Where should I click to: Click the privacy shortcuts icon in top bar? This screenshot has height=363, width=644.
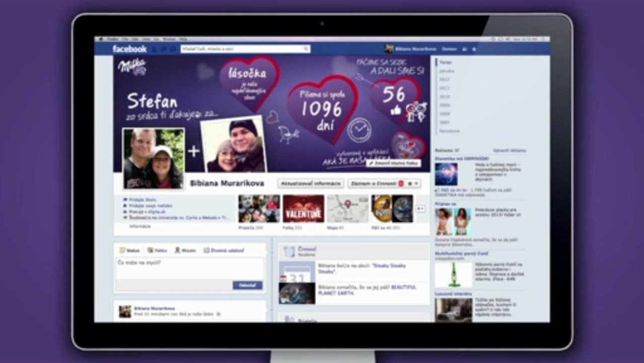pos(465,49)
